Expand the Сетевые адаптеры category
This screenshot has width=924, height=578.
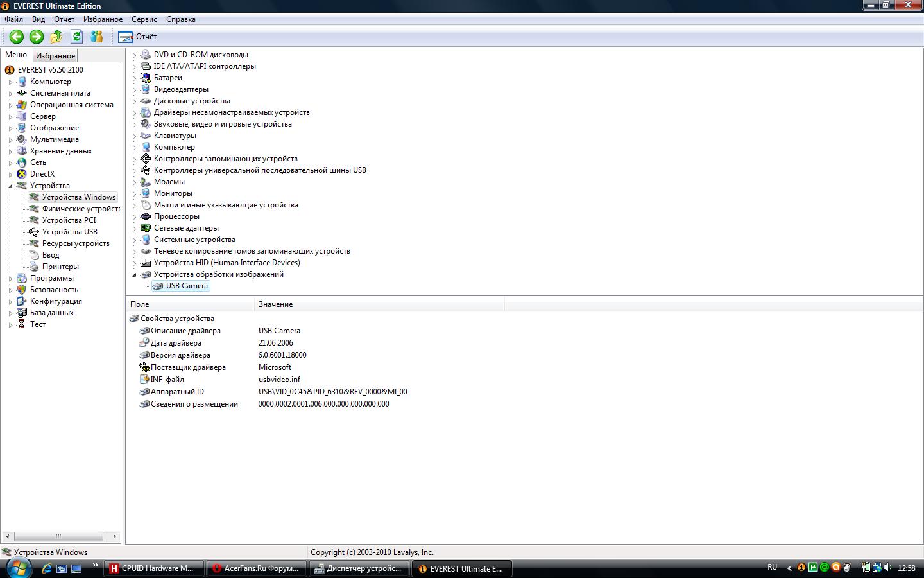pos(135,229)
